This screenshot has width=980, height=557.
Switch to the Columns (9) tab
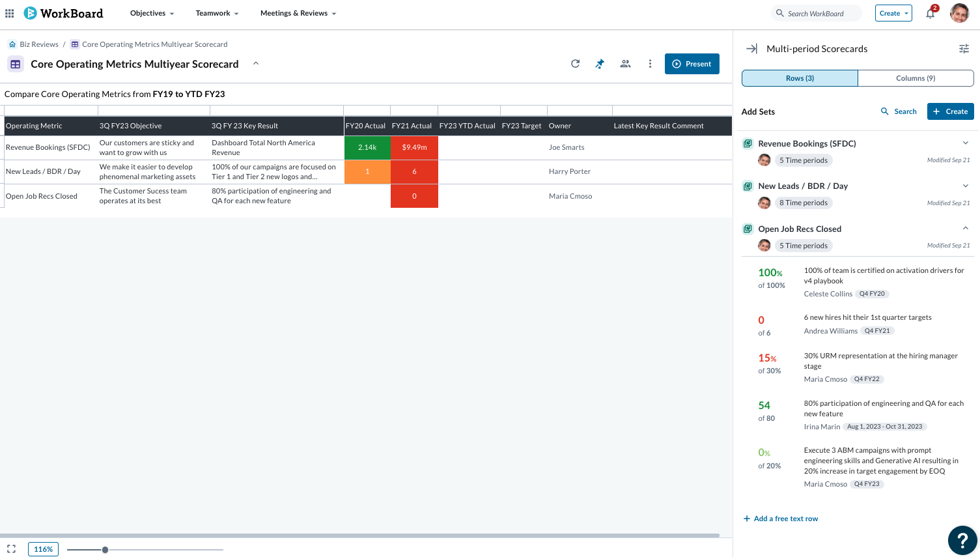pos(916,78)
